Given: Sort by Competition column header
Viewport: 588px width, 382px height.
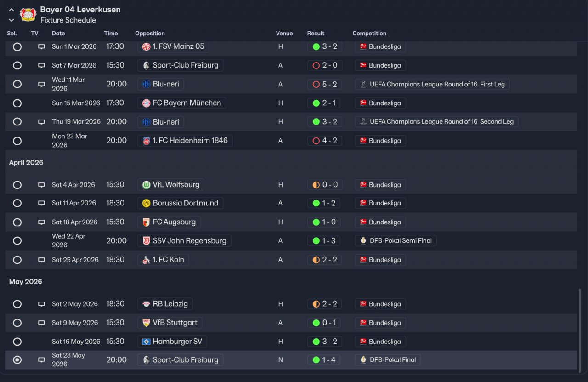Looking at the screenshot, I should tap(369, 34).
